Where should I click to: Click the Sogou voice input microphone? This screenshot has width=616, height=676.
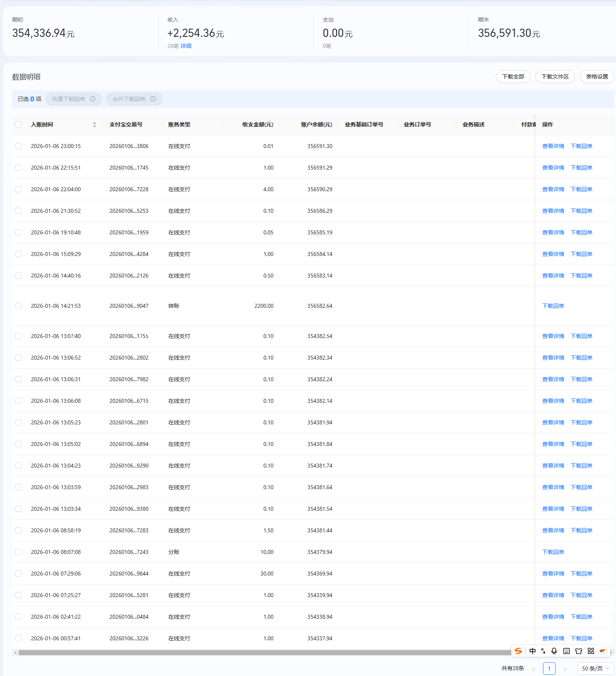[554, 651]
